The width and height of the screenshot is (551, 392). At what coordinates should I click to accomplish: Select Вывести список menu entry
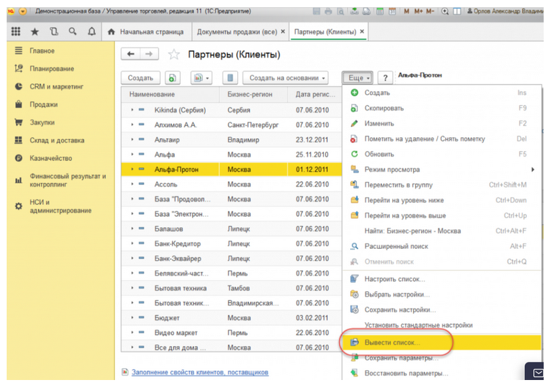(x=392, y=343)
